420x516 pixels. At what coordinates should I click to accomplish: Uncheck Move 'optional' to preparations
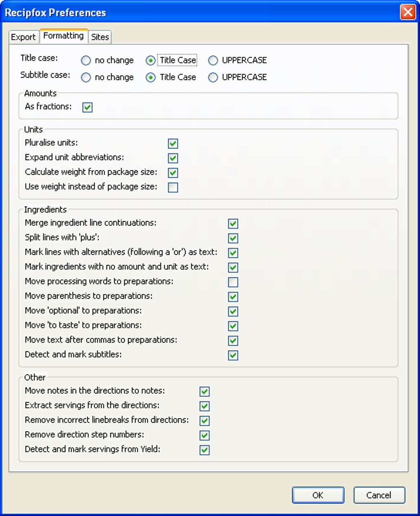click(233, 311)
